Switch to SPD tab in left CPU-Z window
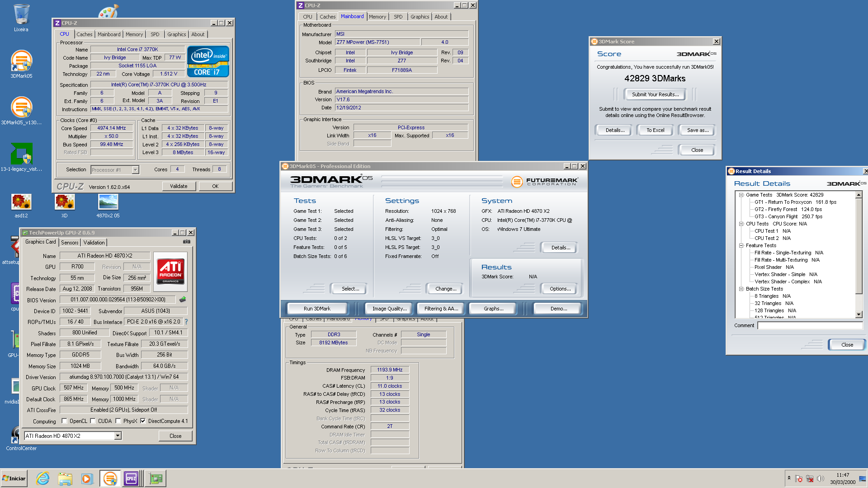Image resolution: width=868 pixels, height=488 pixels. click(155, 34)
